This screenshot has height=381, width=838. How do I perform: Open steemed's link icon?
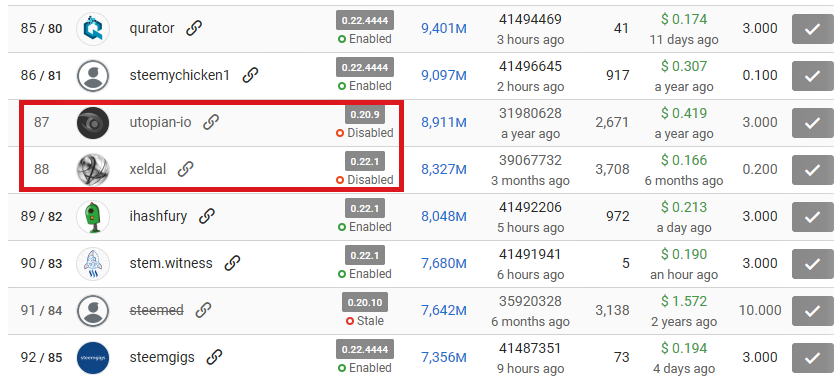point(203,310)
